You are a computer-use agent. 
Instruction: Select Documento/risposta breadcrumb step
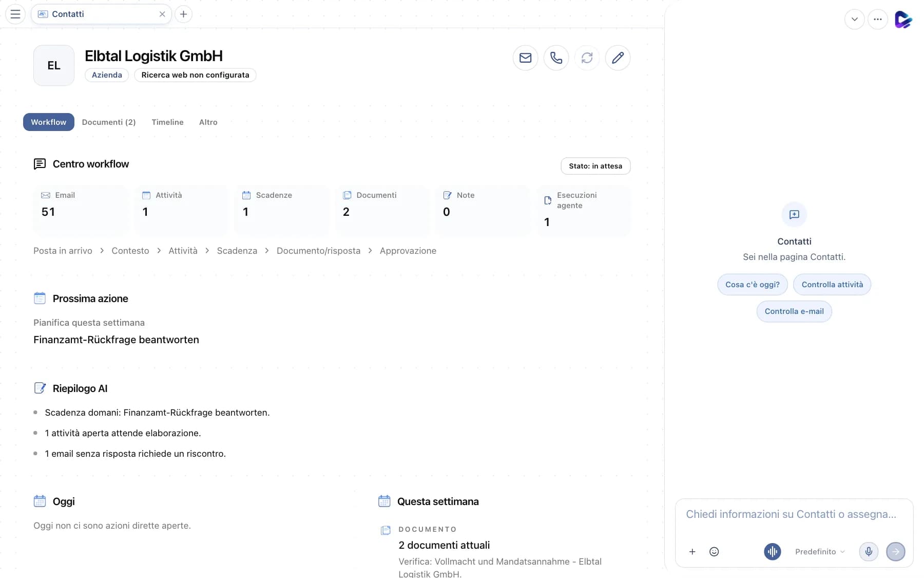(318, 251)
